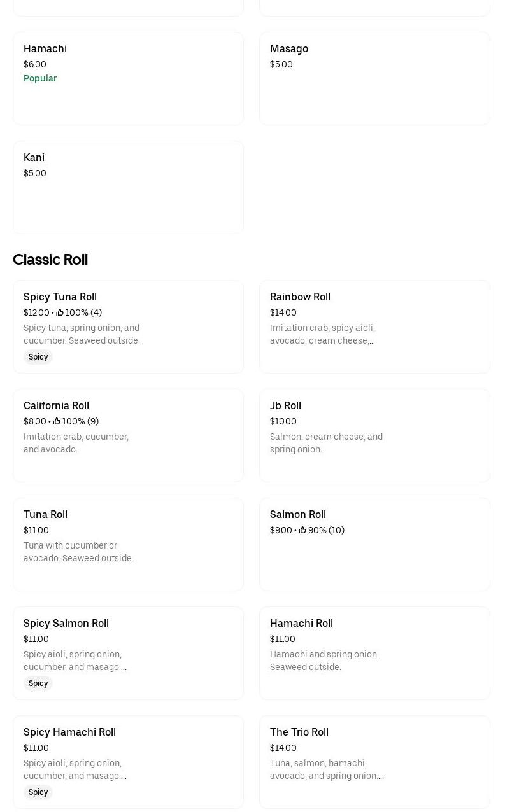Choose the Jb Roll title
The width and height of the screenshot is (512, 812).
pyautogui.click(x=285, y=406)
